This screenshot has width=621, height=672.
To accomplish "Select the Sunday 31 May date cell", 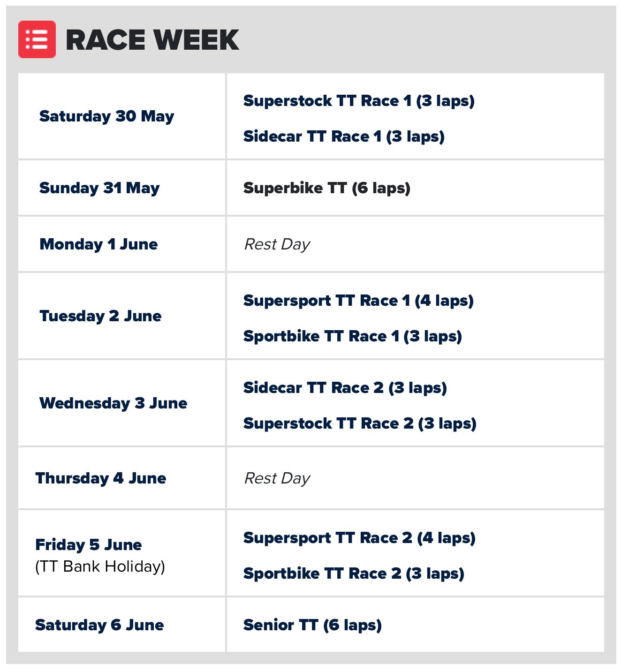I will point(122,188).
